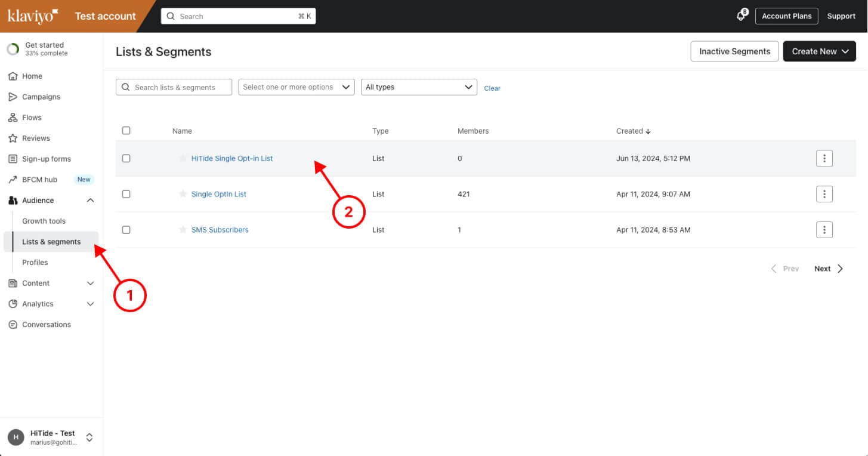
Task: Open the Single OptIn List link
Action: click(x=219, y=194)
